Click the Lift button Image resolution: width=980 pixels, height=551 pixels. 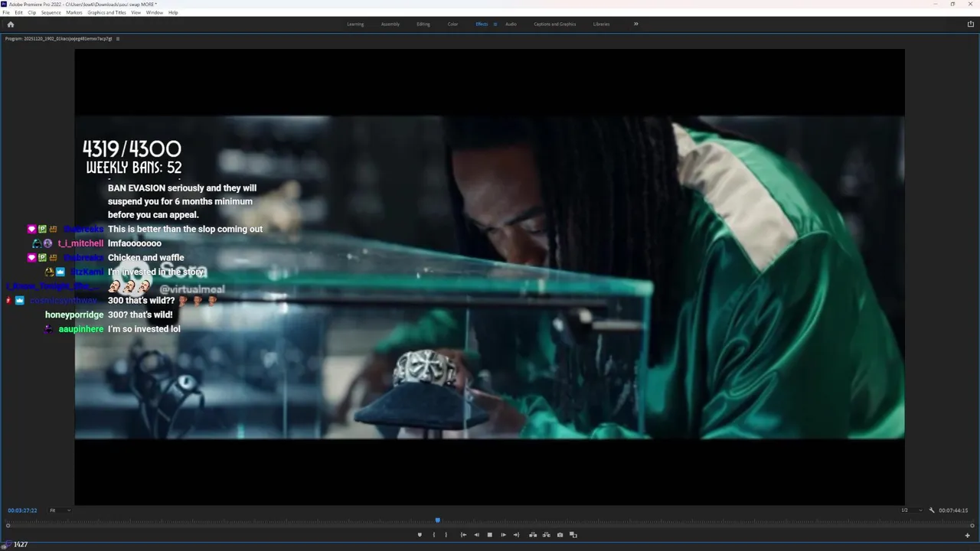point(533,535)
